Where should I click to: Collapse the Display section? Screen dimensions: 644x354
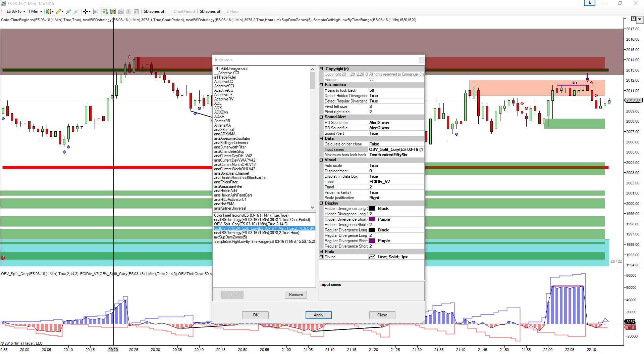pos(321,203)
